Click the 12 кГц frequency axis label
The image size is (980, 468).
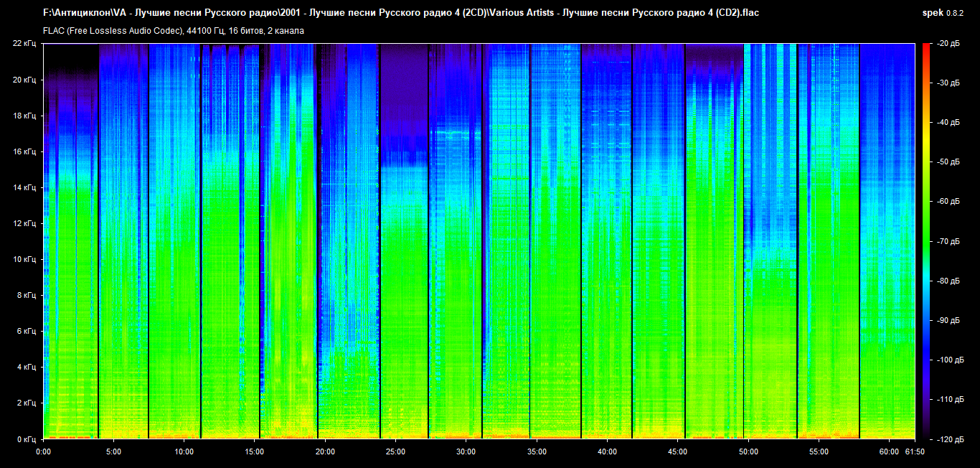(24, 223)
